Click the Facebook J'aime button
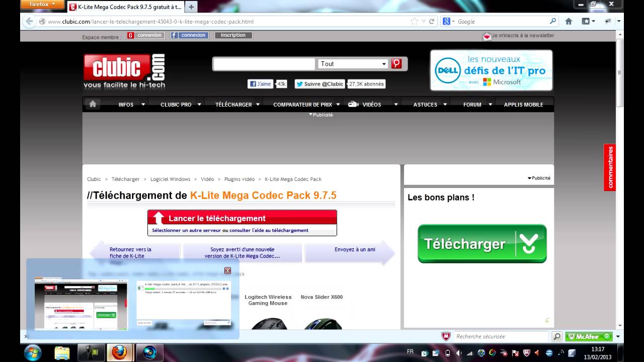Screen dimensions: 644x362 point(260,84)
